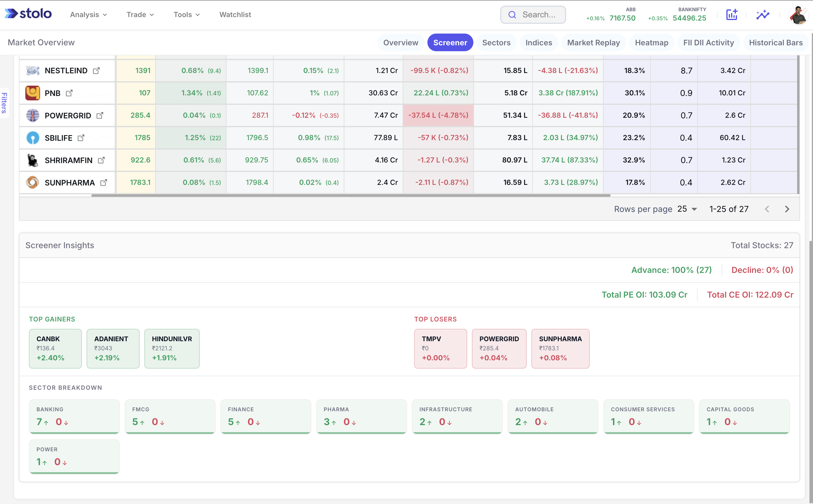Open ADANIENT top gainer card
The width and height of the screenshot is (813, 504).
click(113, 349)
